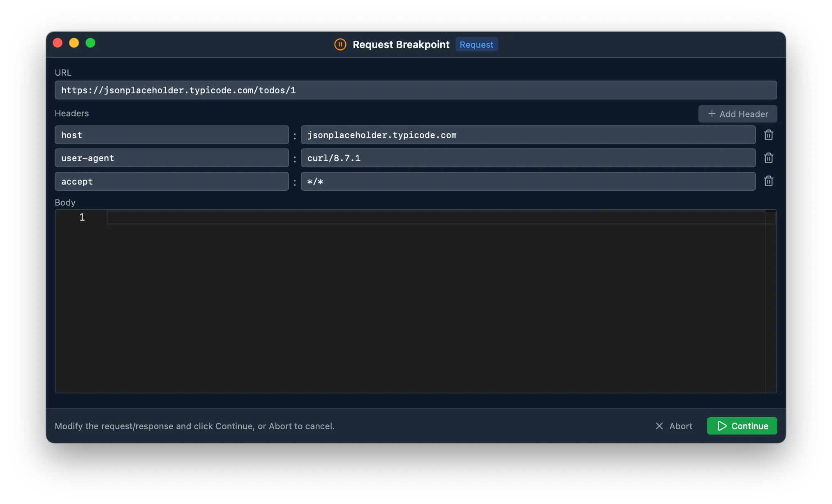Viewport: 832px width, 504px height.
Task: Click the pause breakpoint icon in title bar
Action: (x=340, y=44)
